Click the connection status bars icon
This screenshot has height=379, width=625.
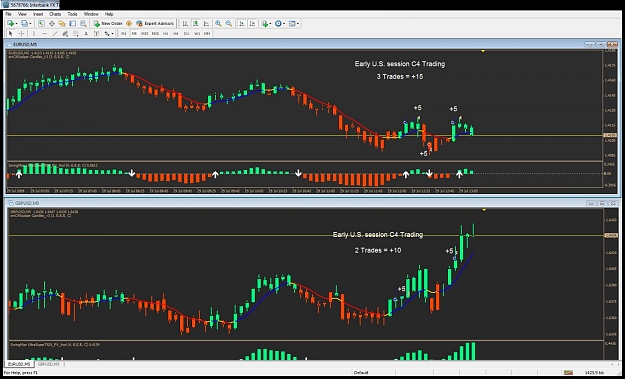click(x=568, y=373)
